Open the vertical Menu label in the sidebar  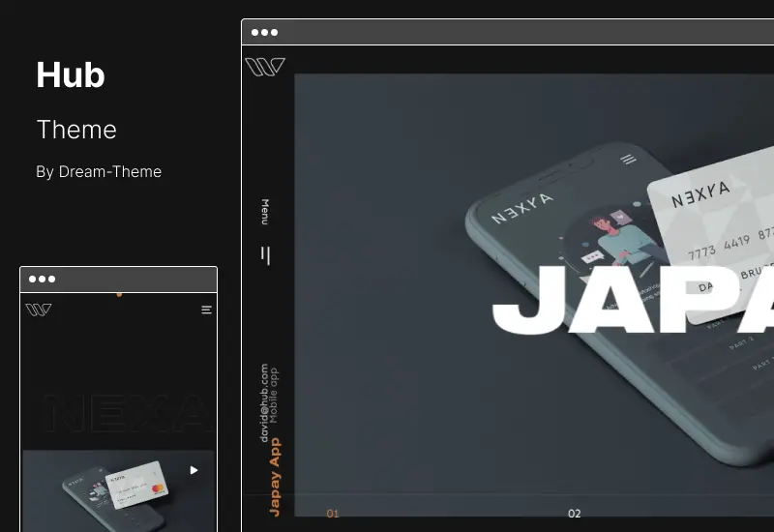click(265, 212)
